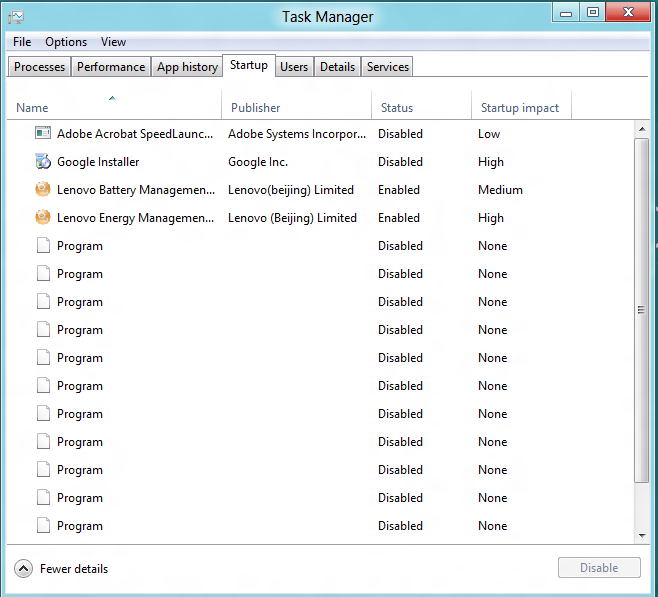The image size is (658, 597).
Task: Sort by Startup impact column header
Action: tap(519, 108)
